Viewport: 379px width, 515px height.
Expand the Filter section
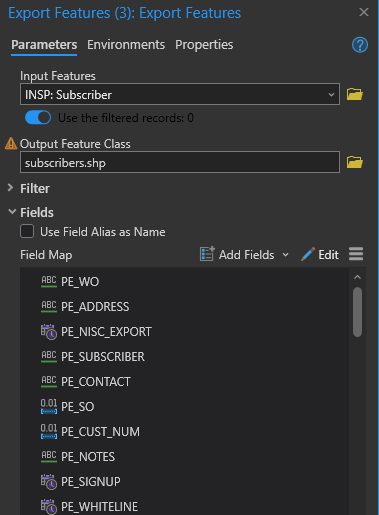(x=11, y=188)
